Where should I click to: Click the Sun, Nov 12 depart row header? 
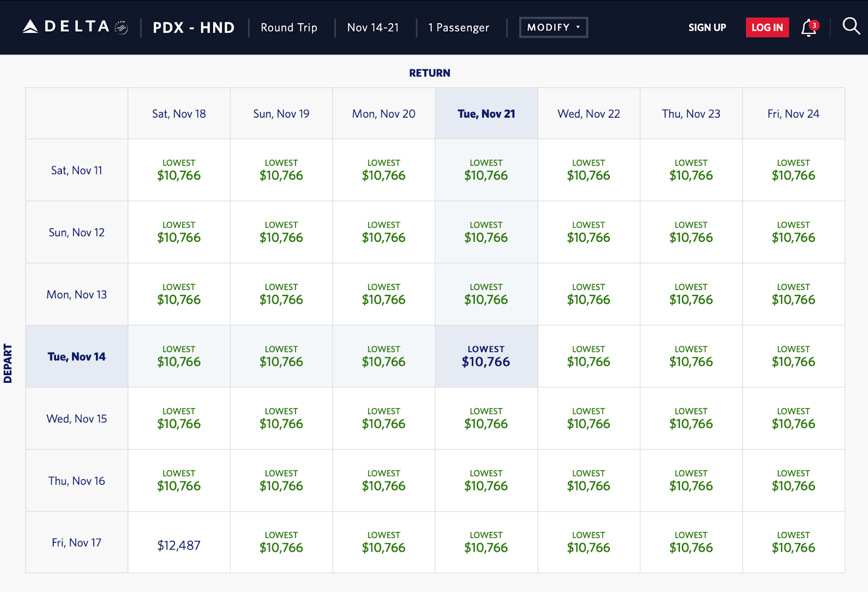(x=76, y=233)
